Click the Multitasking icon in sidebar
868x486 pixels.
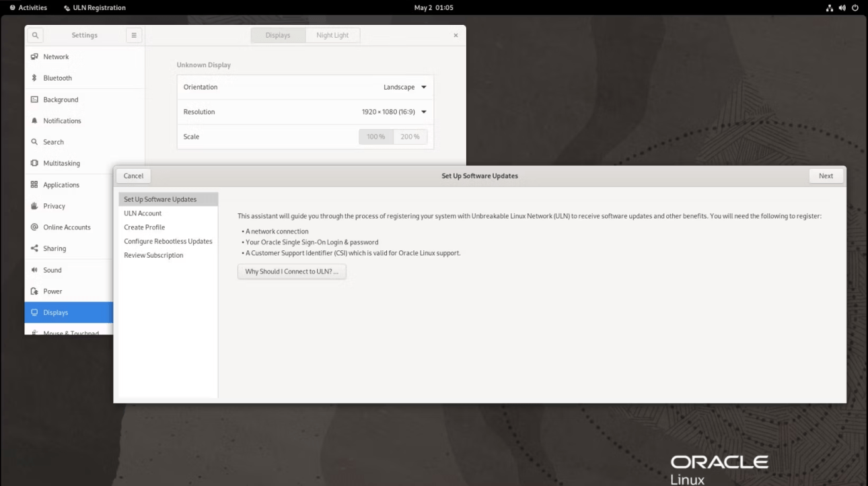pyautogui.click(x=34, y=163)
